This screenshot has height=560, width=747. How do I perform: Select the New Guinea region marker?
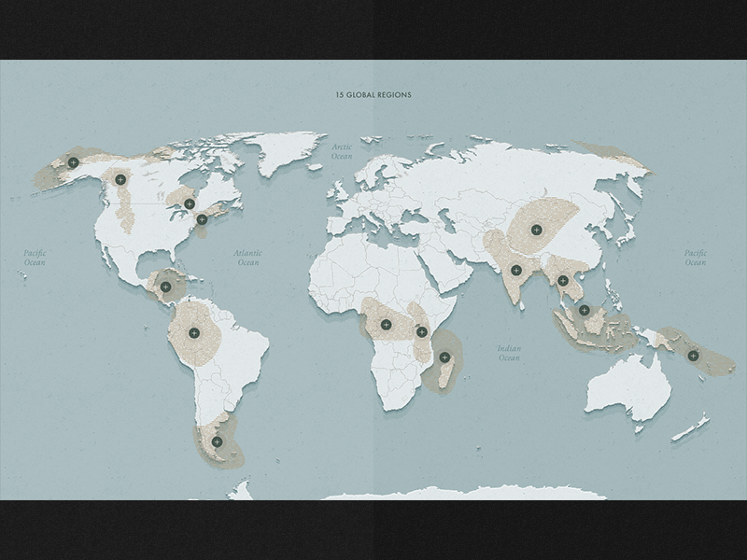692,356
